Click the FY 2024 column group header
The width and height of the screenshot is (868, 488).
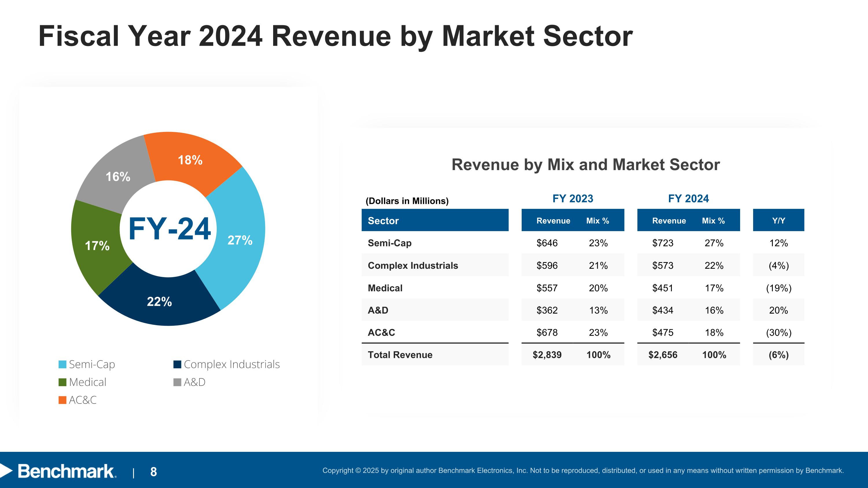(x=688, y=199)
